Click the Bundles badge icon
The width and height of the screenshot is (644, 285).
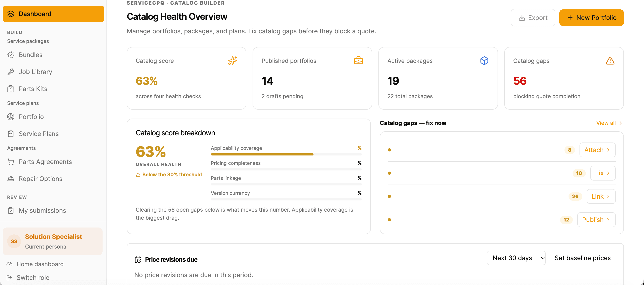point(11,55)
